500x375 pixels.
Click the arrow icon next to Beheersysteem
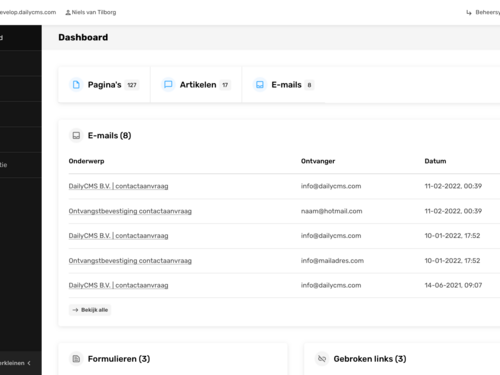pyautogui.click(x=469, y=12)
